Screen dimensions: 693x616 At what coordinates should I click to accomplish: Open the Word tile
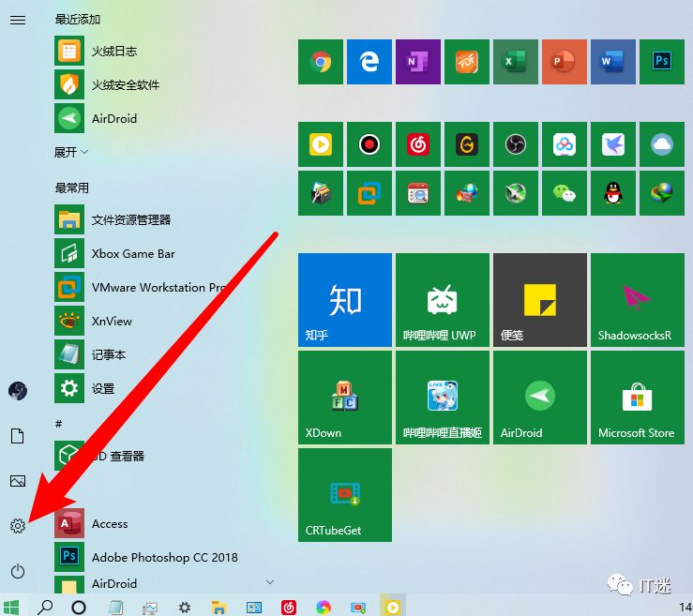pyautogui.click(x=613, y=62)
